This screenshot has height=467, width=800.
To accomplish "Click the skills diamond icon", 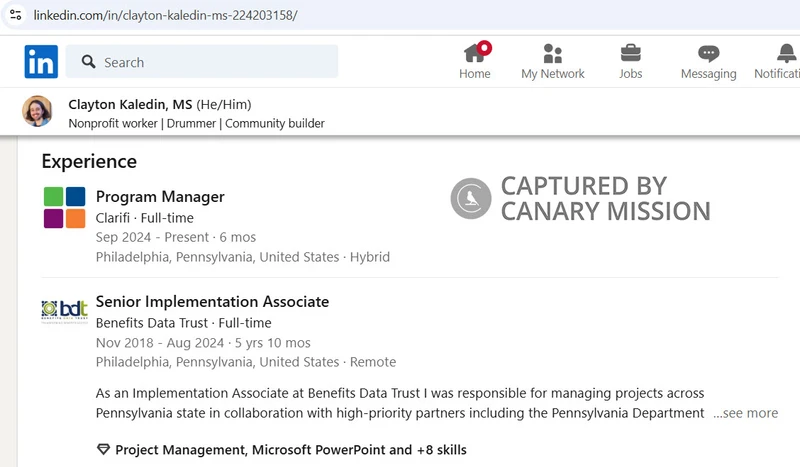I will click(103, 450).
